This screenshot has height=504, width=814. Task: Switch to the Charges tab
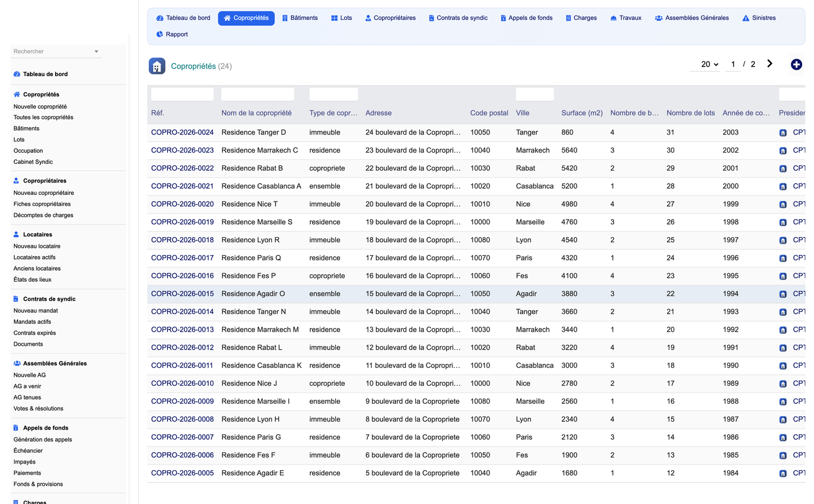click(581, 18)
